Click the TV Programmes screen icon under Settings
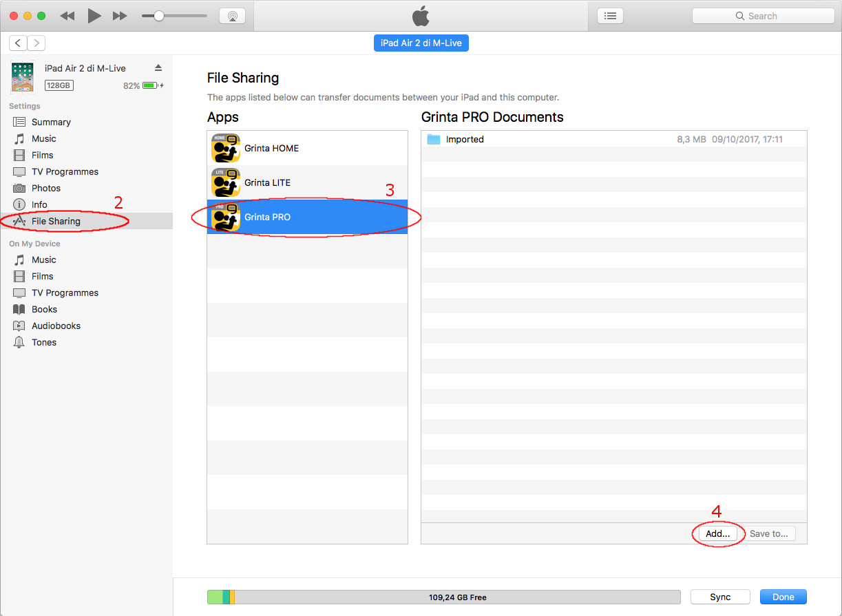Screen dimensions: 842x616 point(19,171)
